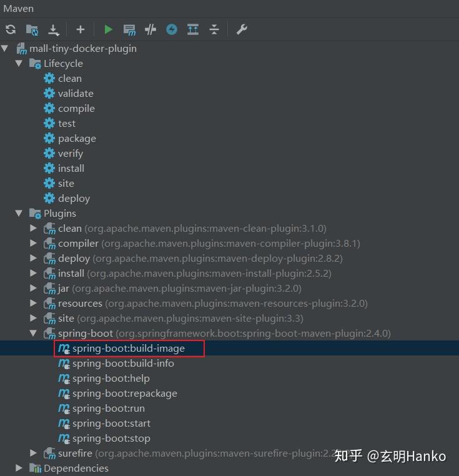Click the Reload All Maven Projects icon
Viewport: 459px width, 476px height.
point(11,29)
